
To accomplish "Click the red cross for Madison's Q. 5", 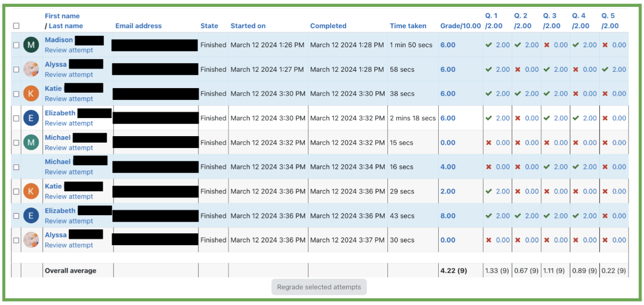I will (x=605, y=45).
